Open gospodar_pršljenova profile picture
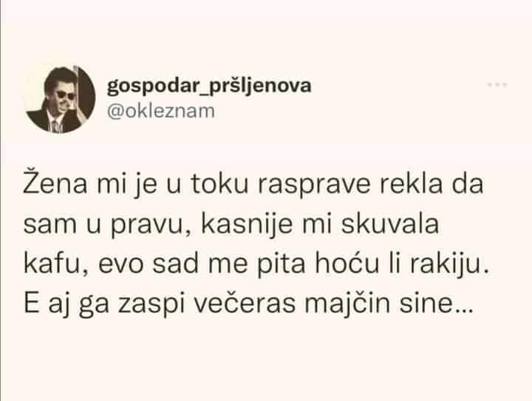The height and width of the screenshot is (401, 532). [x=60, y=99]
